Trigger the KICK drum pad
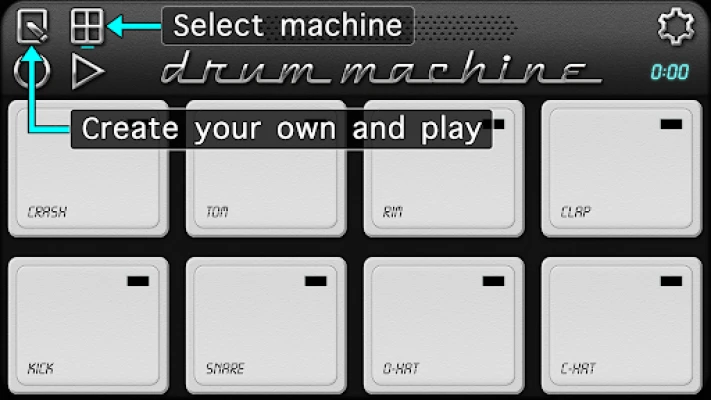 click(88, 325)
